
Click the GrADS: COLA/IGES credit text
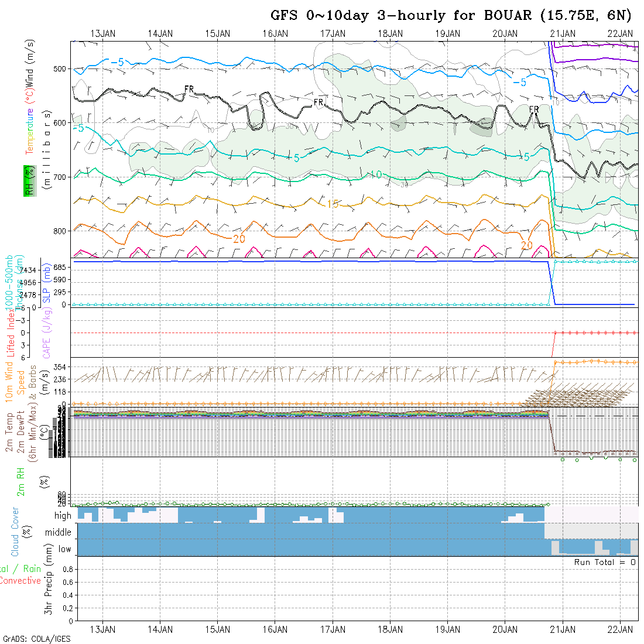(36, 639)
